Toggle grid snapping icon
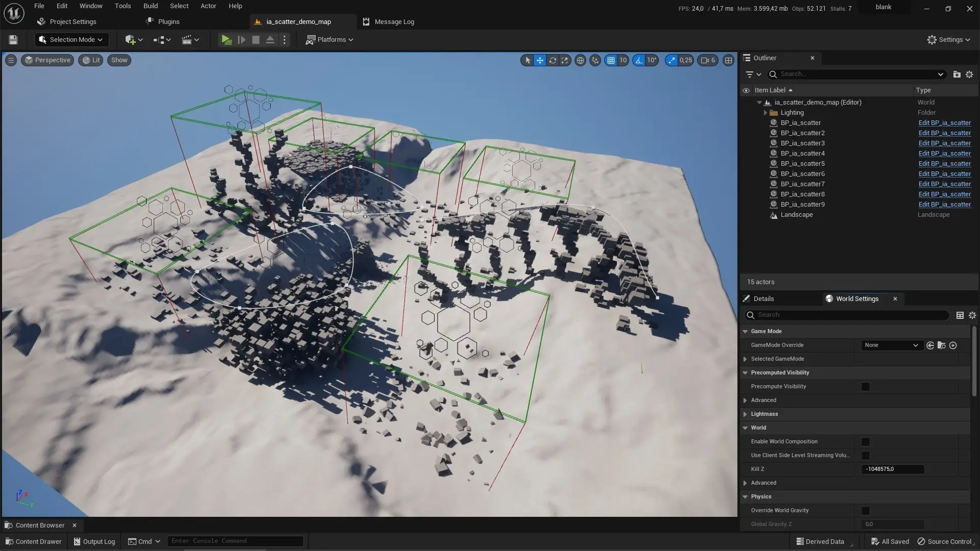The image size is (980, 551). point(610,60)
